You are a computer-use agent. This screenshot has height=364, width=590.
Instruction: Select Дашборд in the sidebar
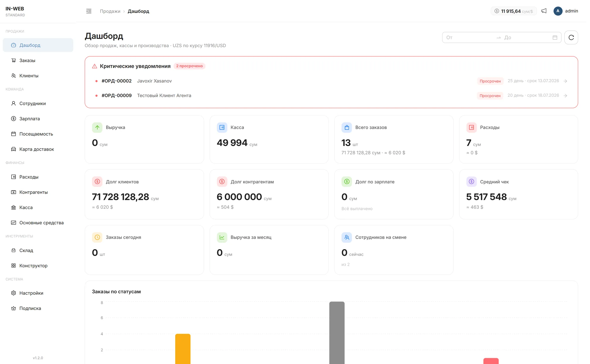(38, 45)
